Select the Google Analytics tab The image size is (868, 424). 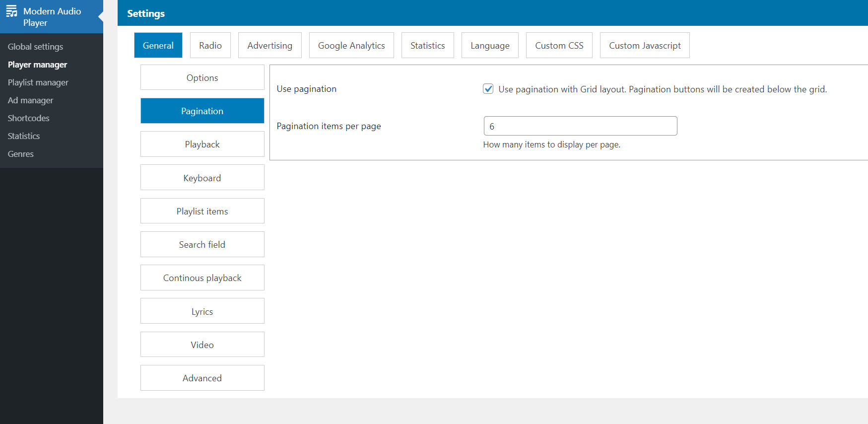(x=351, y=46)
